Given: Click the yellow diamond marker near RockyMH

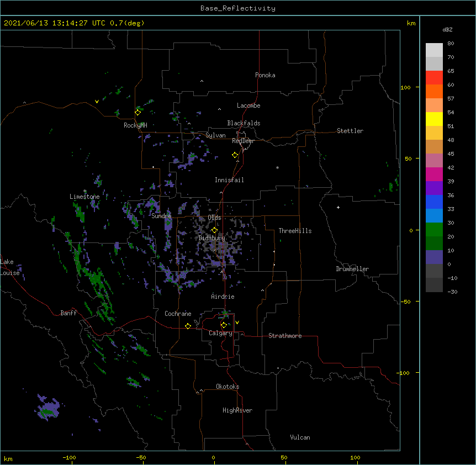Looking at the screenshot, I should point(138,113).
